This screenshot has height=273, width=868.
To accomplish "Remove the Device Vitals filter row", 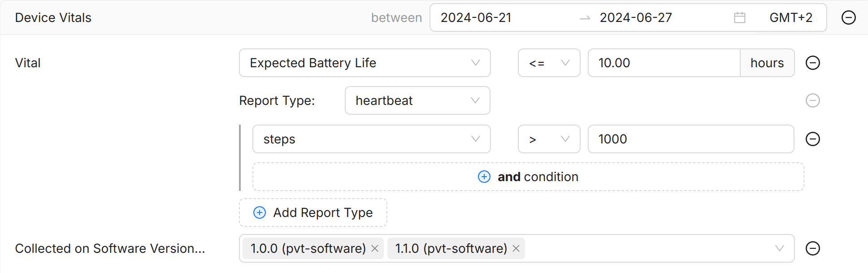I will 848,17.
